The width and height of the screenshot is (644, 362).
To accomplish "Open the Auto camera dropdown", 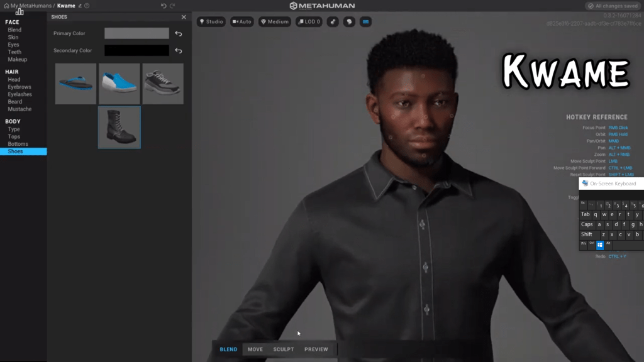I will pos(242,21).
